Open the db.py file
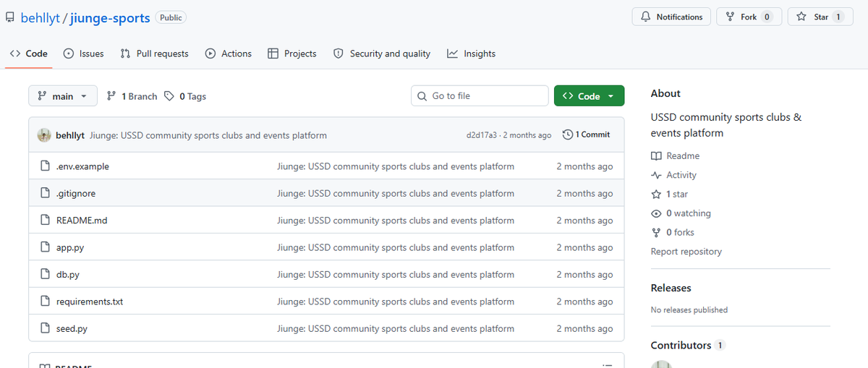 point(68,275)
